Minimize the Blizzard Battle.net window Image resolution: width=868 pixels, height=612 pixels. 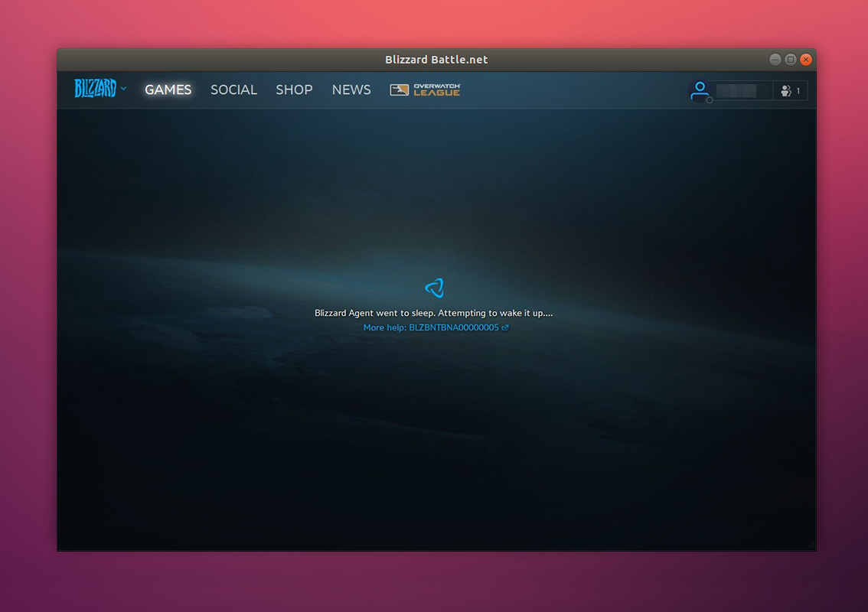775,59
